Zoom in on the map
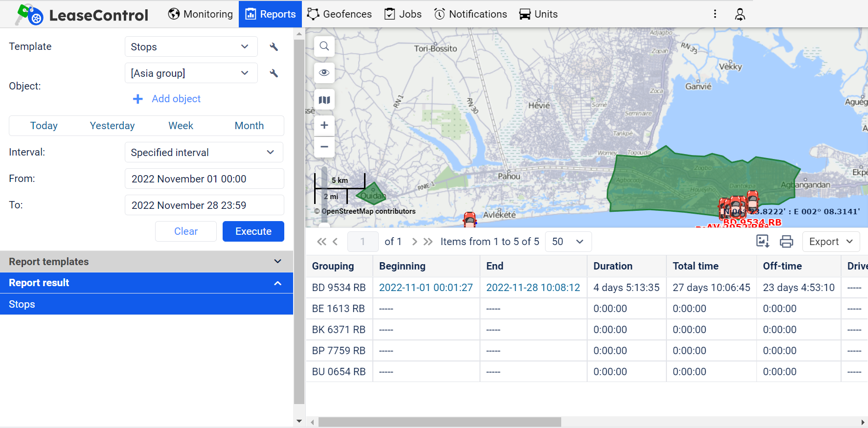The image size is (868, 428). (x=324, y=126)
